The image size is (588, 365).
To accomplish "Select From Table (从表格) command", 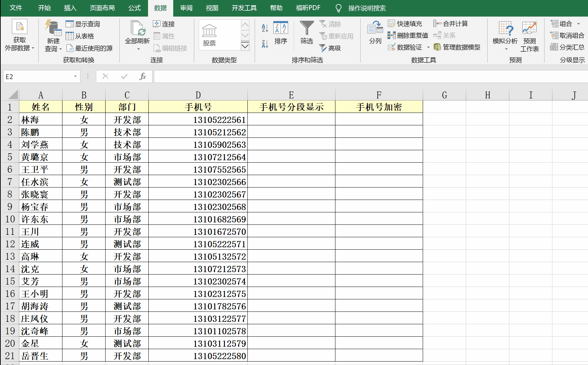I will click(80, 36).
